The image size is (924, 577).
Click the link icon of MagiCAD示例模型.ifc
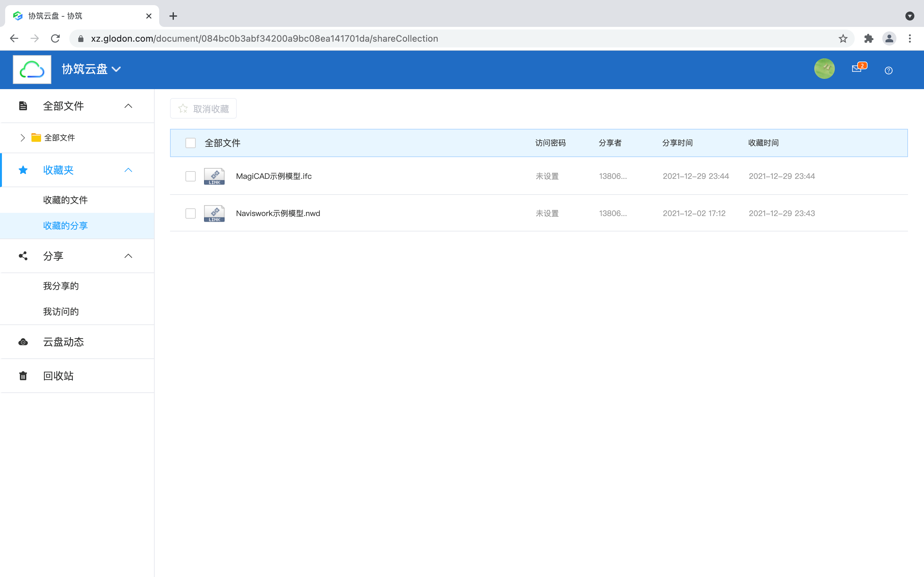[214, 176]
